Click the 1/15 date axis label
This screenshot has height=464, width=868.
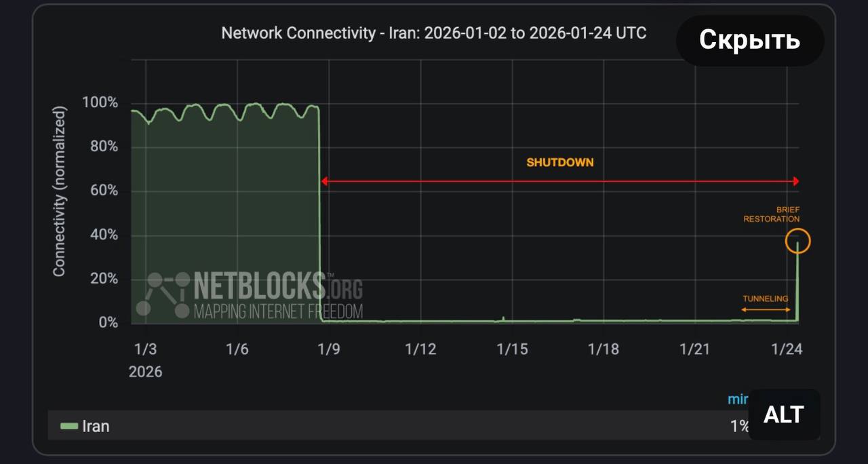click(512, 349)
